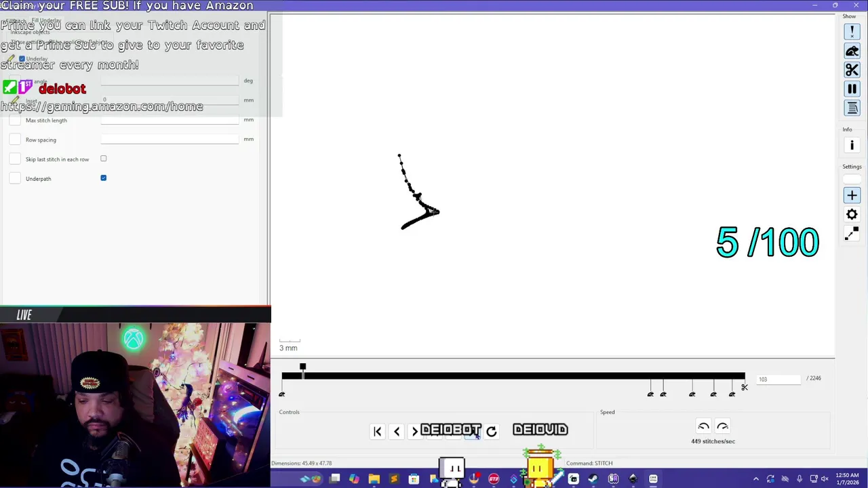The image size is (868, 488).
Task: Click the stitch progress timeline bar
Action: click(x=513, y=376)
